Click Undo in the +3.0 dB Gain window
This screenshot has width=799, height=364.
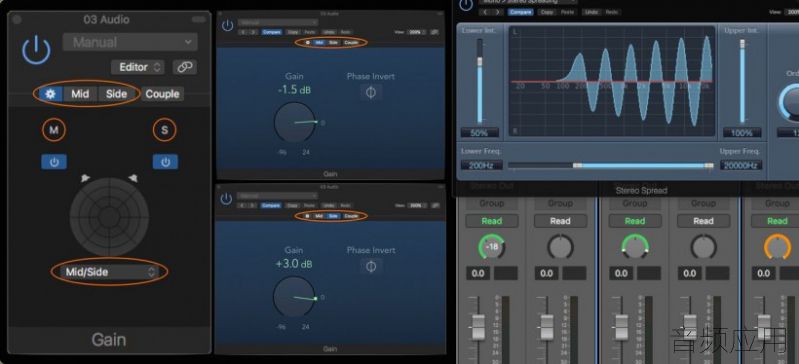tap(329, 205)
